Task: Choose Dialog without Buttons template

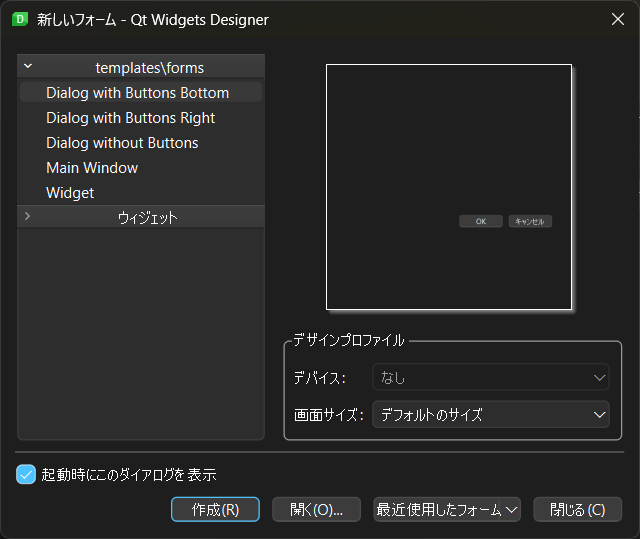Action: point(122,143)
